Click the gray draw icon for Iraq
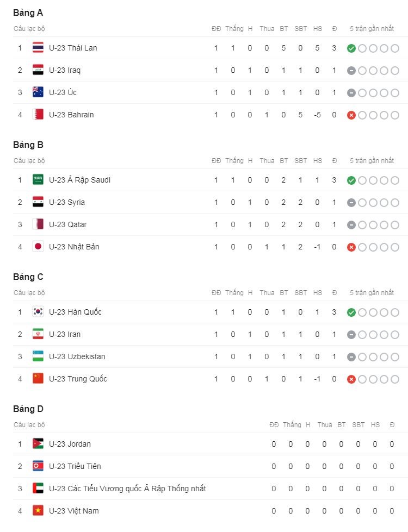 tap(351, 71)
